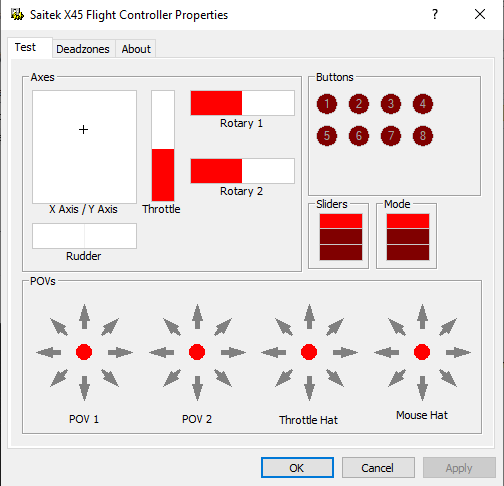This screenshot has width=504, height=486.
Task: Click the middle Mode segment
Action: 408,237
